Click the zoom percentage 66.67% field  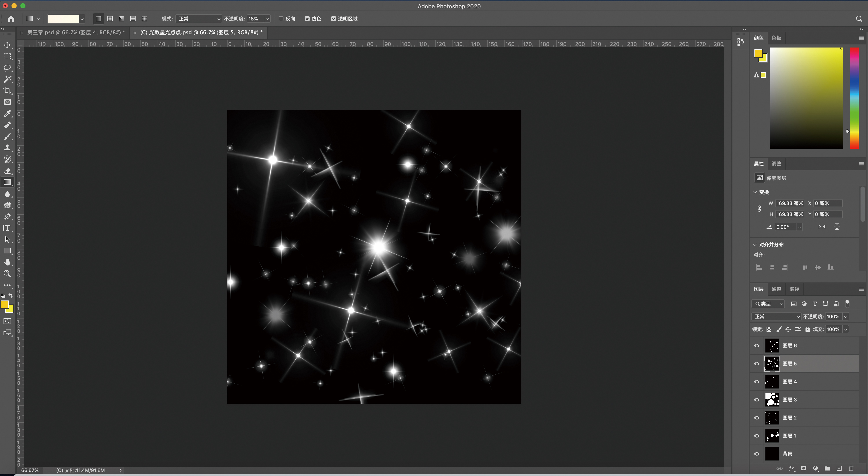coord(30,470)
